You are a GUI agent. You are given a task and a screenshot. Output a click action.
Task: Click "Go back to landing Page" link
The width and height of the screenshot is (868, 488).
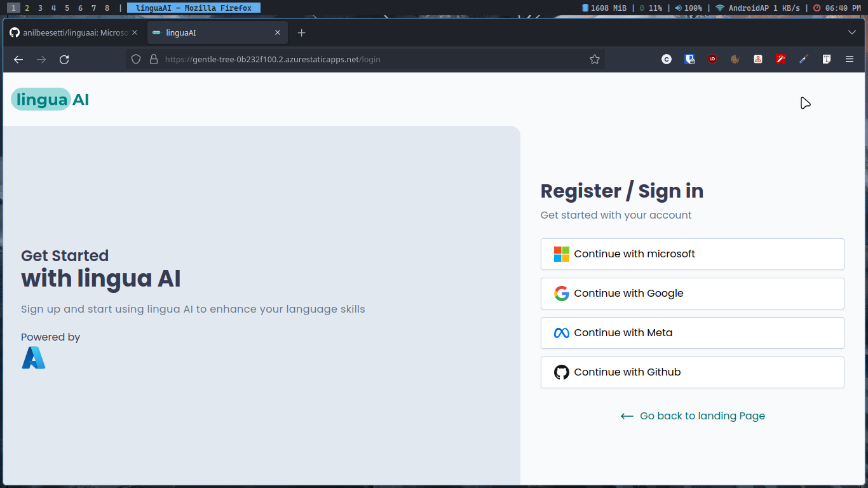click(x=693, y=416)
